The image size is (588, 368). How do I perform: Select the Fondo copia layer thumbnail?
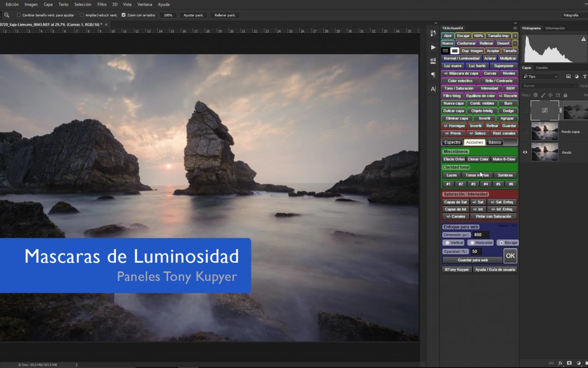click(544, 131)
